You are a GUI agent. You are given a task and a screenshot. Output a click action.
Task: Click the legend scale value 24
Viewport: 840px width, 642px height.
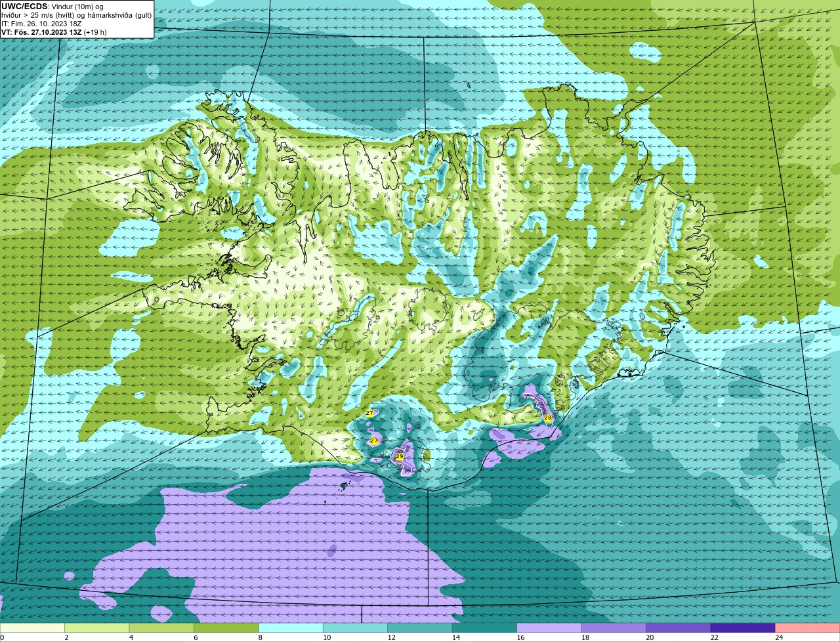pos(779,637)
